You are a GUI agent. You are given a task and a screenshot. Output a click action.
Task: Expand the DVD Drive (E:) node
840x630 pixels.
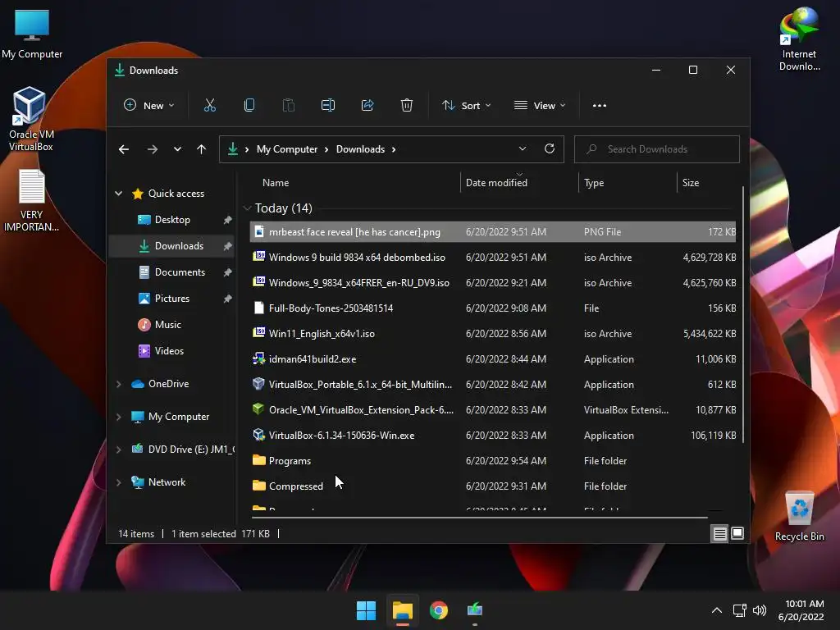point(118,450)
